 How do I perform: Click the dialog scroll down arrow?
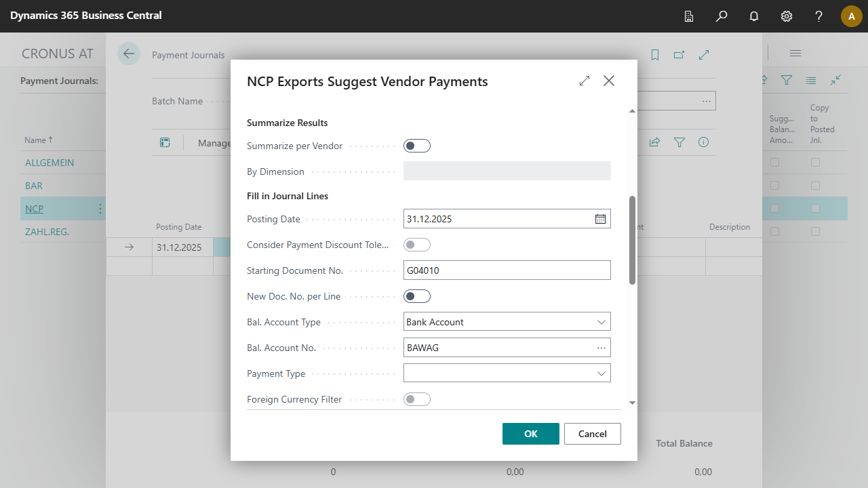point(633,403)
